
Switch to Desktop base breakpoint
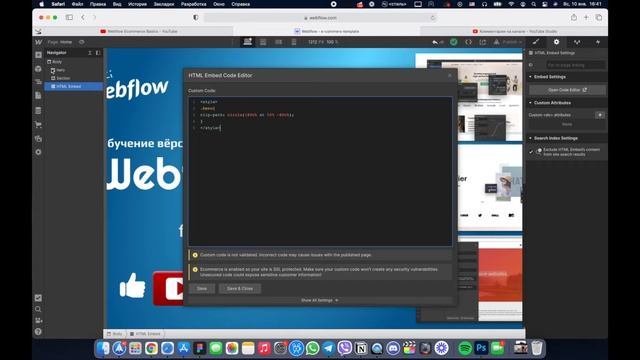pyautogui.click(x=248, y=42)
